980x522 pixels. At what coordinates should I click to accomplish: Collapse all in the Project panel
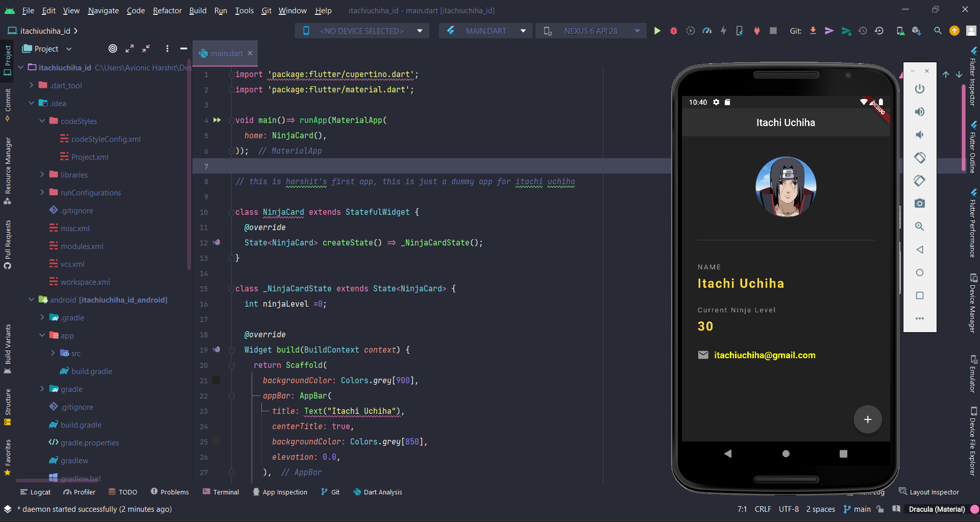coord(146,48)
